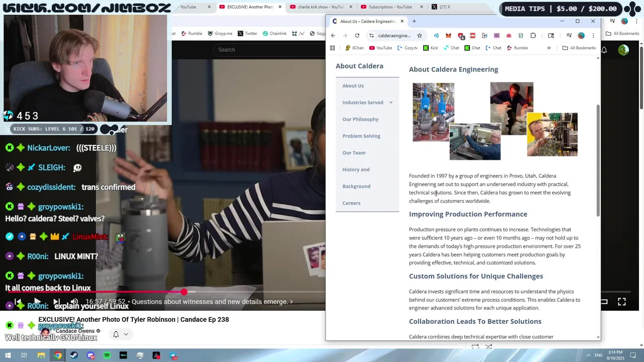Open Problem Solving sidebar item
644x362 pixels.
(x=361, y=136)
